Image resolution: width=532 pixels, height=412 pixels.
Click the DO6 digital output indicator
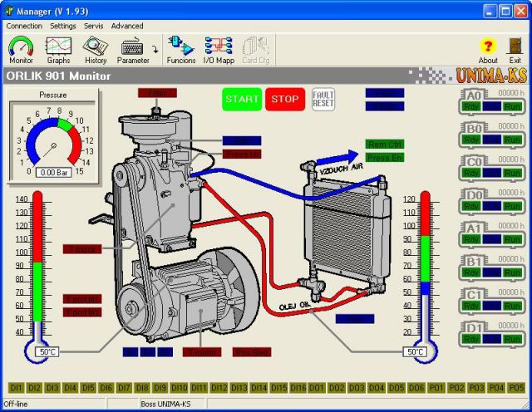[416, 388]
